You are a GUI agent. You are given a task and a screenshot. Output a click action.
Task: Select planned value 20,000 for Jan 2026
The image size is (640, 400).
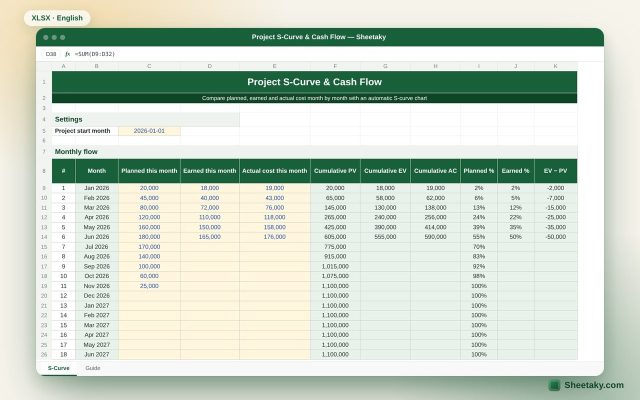[149, 188]
